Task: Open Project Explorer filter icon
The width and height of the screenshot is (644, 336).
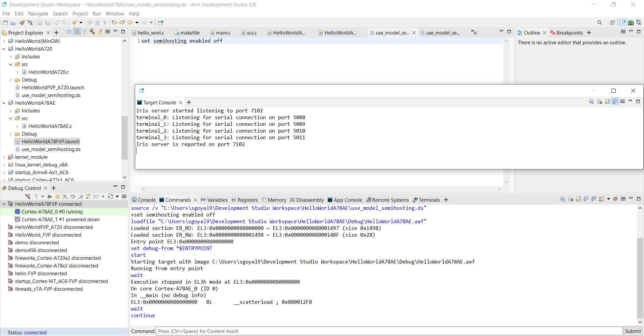Action: pyautogui.click(x=85, y=32)
